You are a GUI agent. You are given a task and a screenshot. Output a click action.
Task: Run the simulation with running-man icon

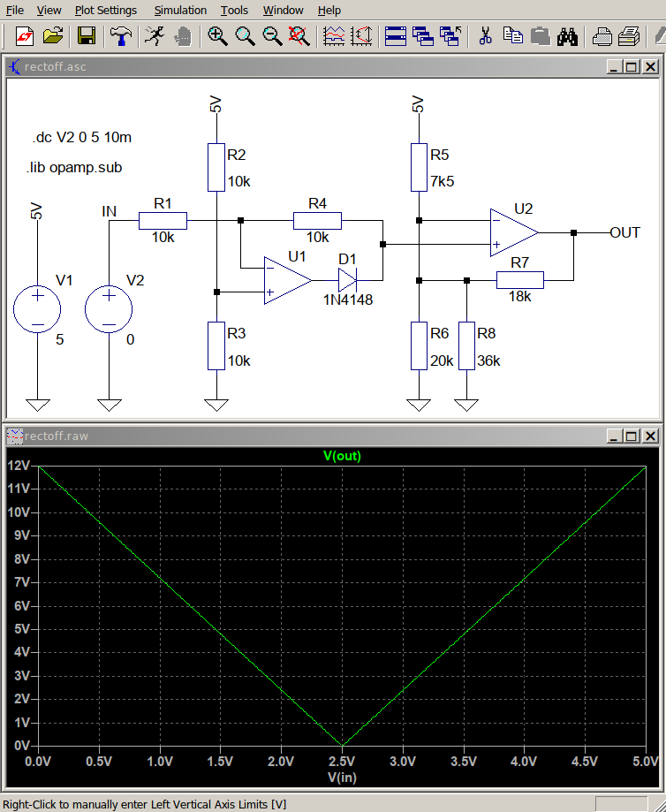155,36
